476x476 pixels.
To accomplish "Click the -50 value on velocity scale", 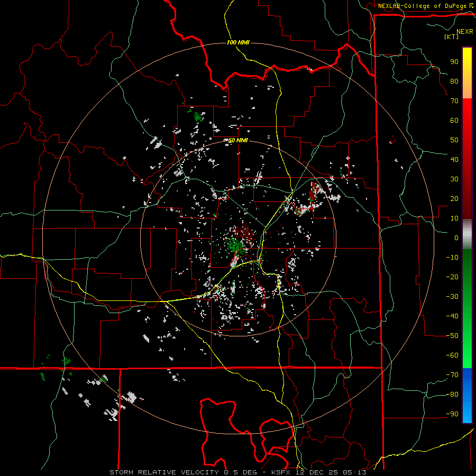I will 452,336.
